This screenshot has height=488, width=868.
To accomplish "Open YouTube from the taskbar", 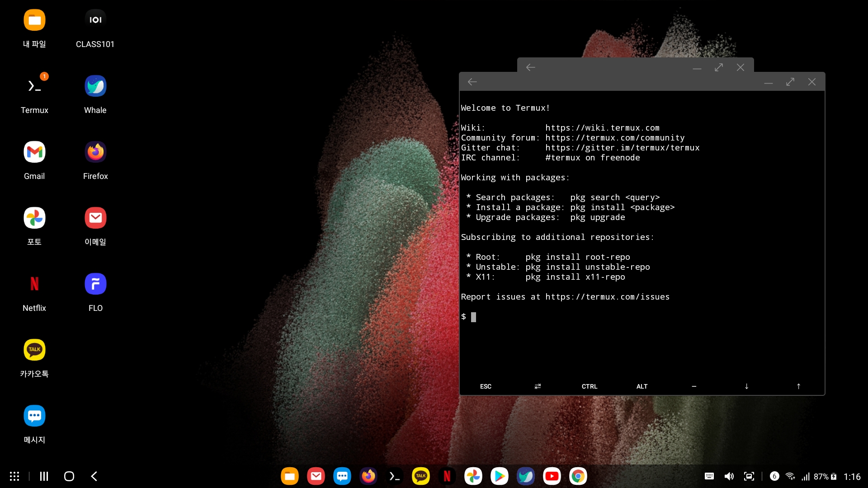I will (552, 476).
